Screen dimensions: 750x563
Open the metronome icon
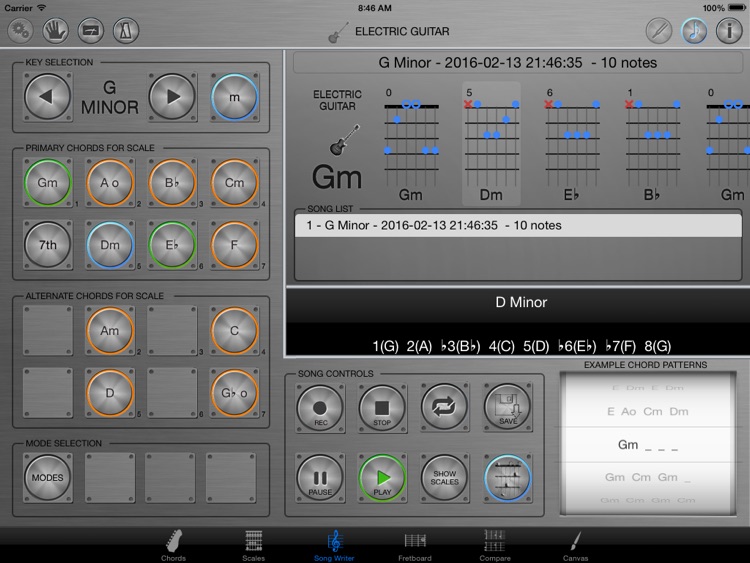(126, 30)
